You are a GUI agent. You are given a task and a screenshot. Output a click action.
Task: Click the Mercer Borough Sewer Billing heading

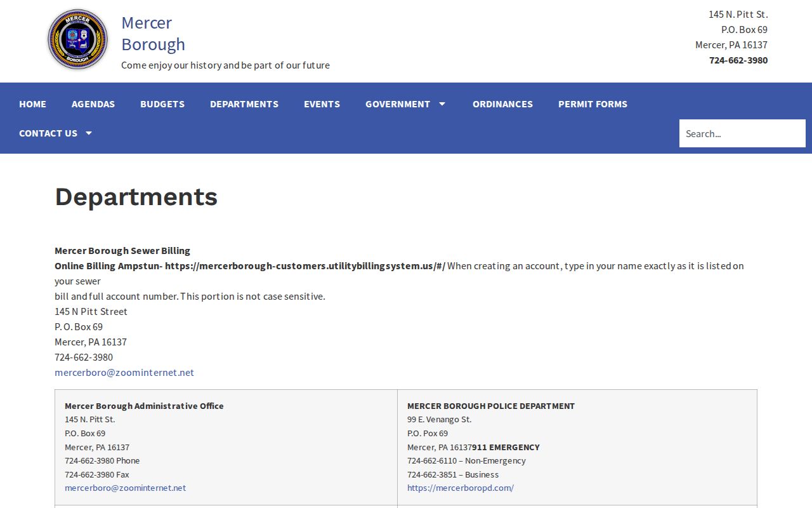tap(122, 251)
